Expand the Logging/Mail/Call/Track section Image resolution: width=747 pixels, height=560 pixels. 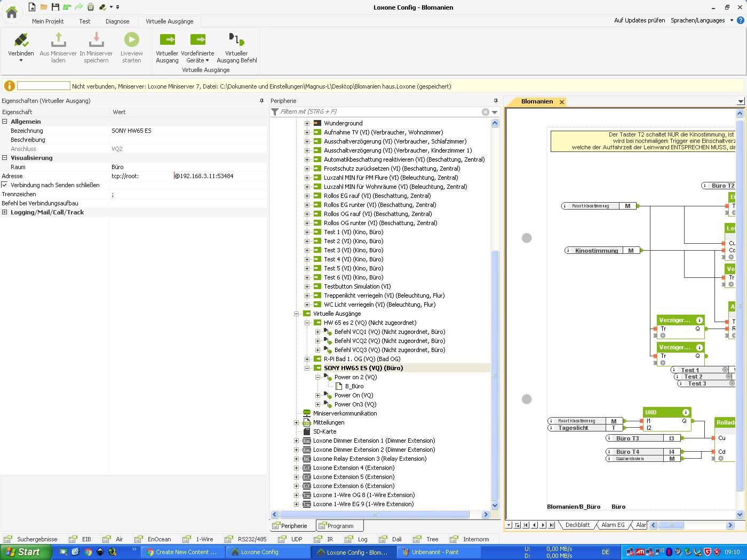coord(5,212)
